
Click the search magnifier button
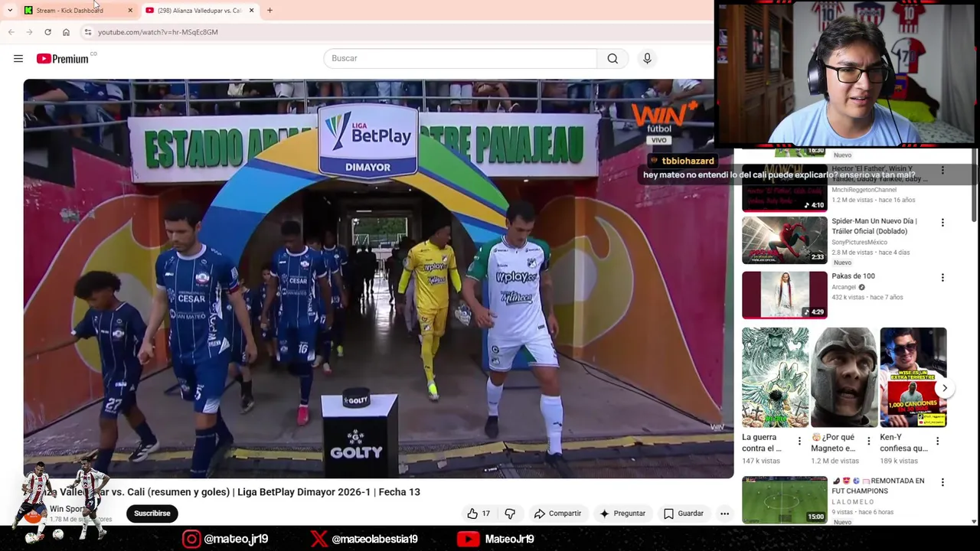pos(612,58)
